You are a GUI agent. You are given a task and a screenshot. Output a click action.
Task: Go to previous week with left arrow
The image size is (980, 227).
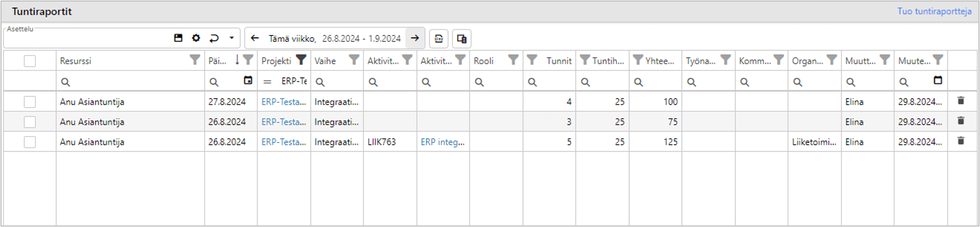click(255, 38)
